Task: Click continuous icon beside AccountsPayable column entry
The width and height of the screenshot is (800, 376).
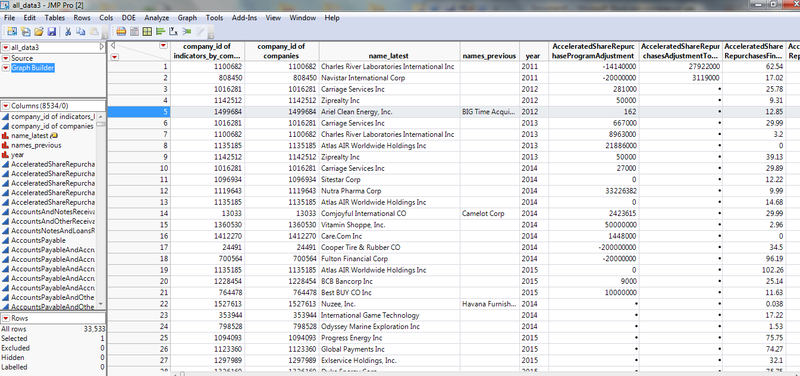Action: click(x=5, y=240)
